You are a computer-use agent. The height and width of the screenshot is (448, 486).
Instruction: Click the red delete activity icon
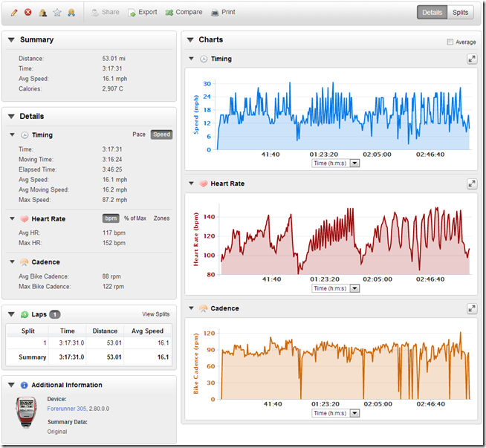pyautogui.click(x=28, y=13)
